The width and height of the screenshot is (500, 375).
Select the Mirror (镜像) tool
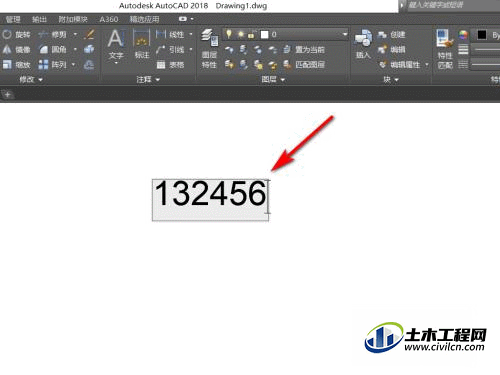[x=16, y=50]
